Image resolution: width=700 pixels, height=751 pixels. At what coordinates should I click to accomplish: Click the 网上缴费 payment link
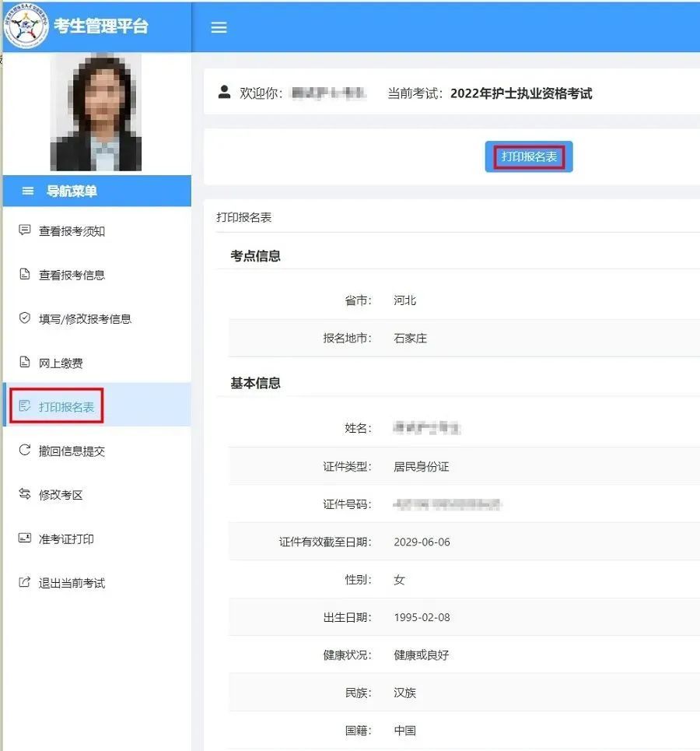(60, 361)
